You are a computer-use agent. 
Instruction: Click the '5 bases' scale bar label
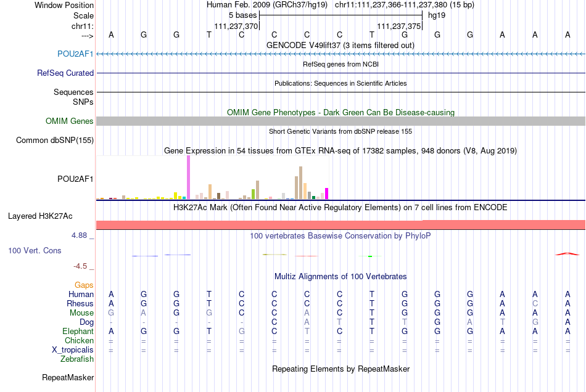pos(242,15)
